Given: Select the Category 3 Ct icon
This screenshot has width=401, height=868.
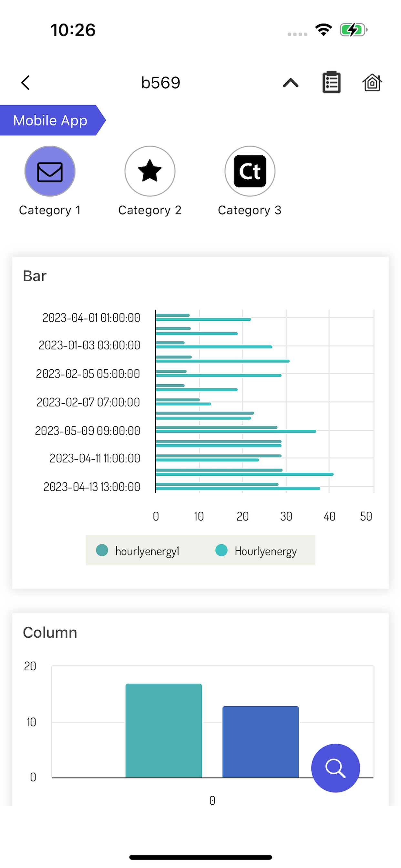Looking at the screenshot, I should pos(250,171).
